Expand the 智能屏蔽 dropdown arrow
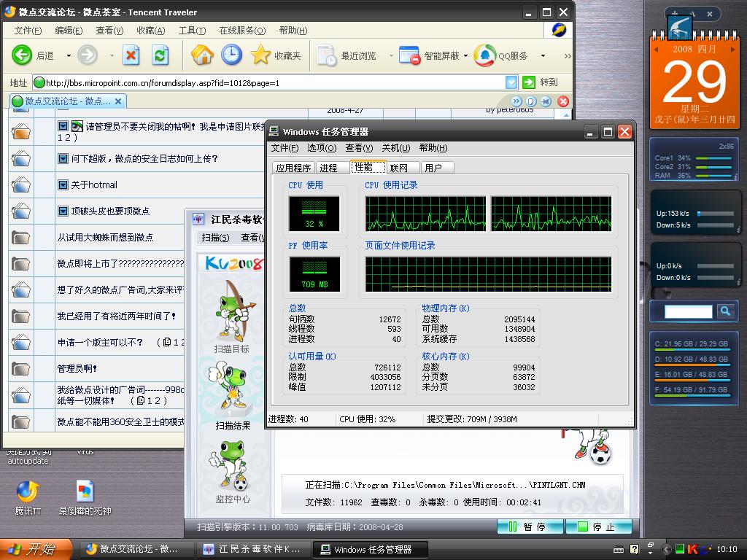 465,55
